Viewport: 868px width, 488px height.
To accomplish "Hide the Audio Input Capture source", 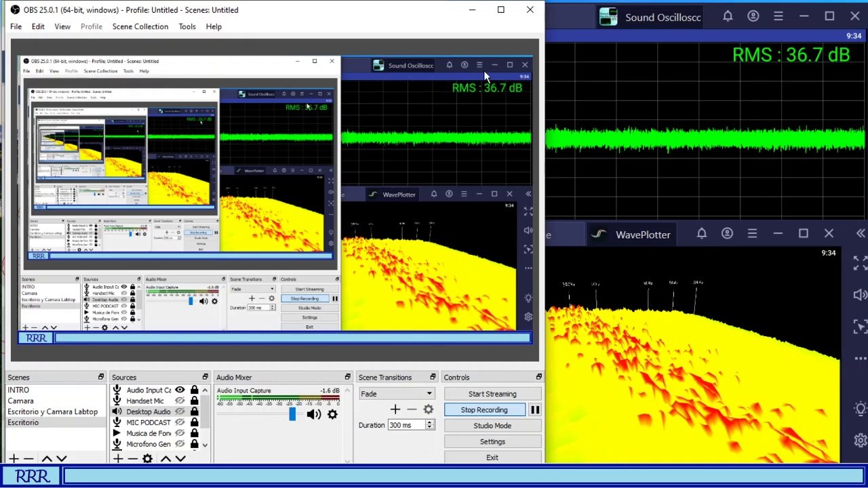I will point(180,390).
